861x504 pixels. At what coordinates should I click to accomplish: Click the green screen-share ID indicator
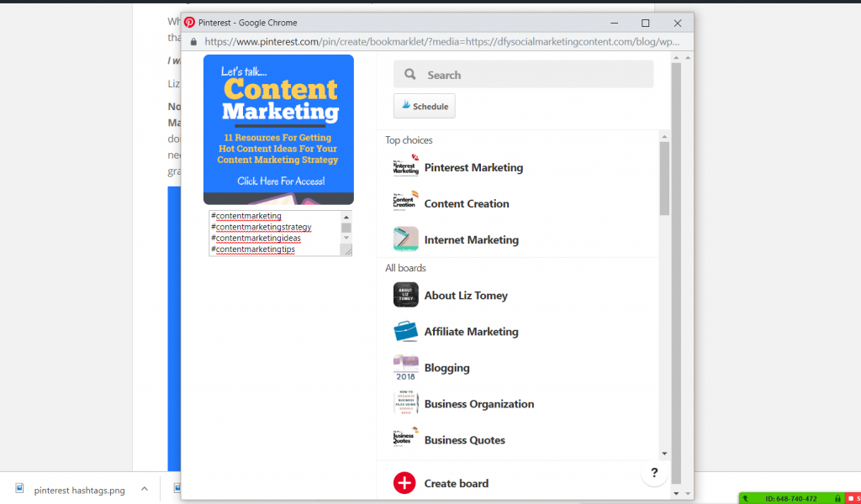coord(791,498)
